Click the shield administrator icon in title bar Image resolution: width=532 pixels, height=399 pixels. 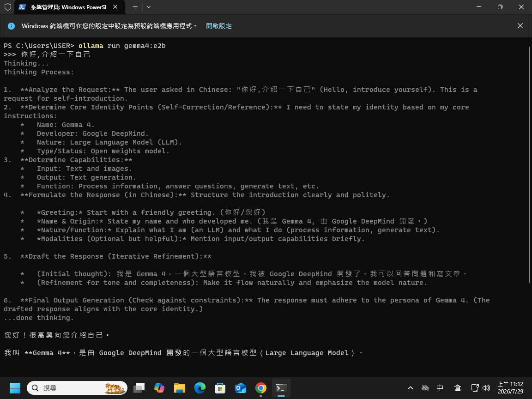click(x=7, y=7)
